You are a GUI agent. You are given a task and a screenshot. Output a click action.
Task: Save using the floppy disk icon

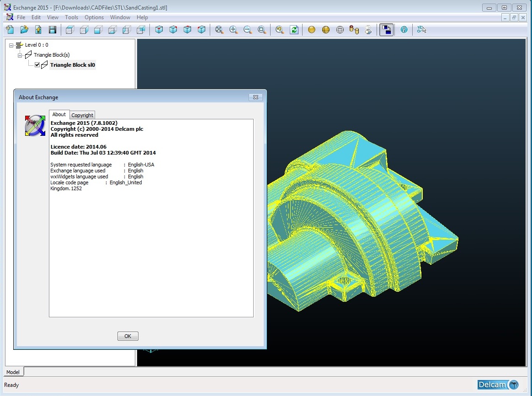[53, 30]
